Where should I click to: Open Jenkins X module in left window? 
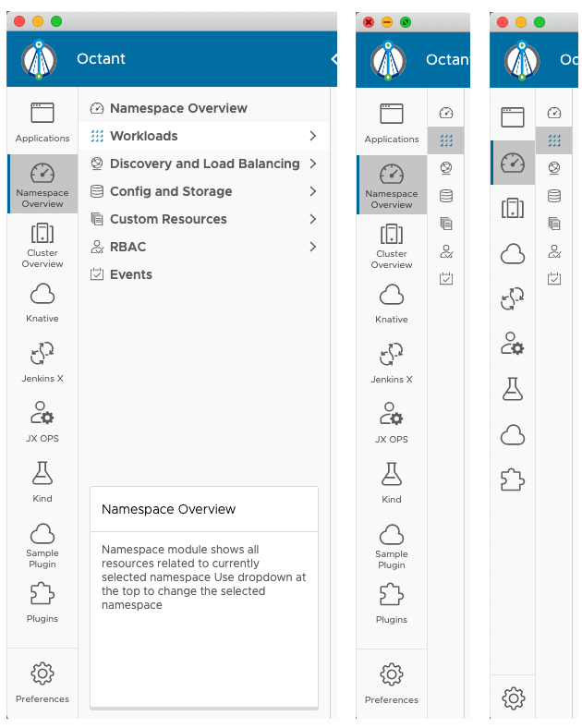[42, 362]
